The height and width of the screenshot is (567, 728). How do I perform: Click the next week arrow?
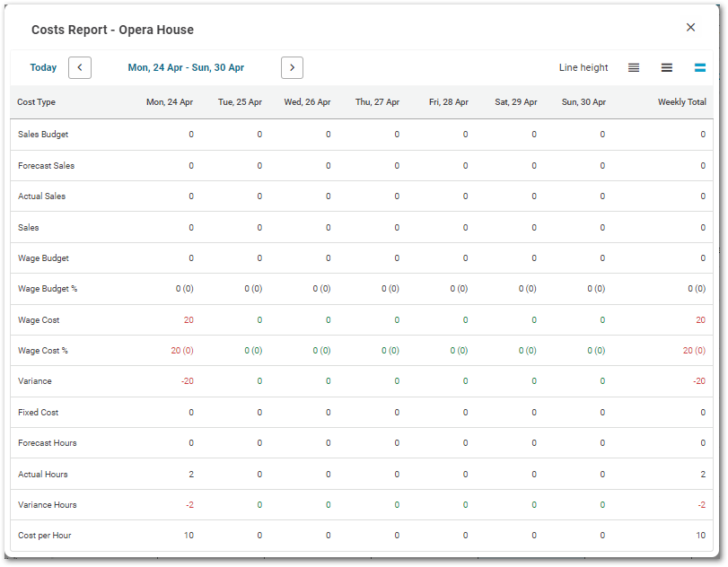tap(293, 67)
